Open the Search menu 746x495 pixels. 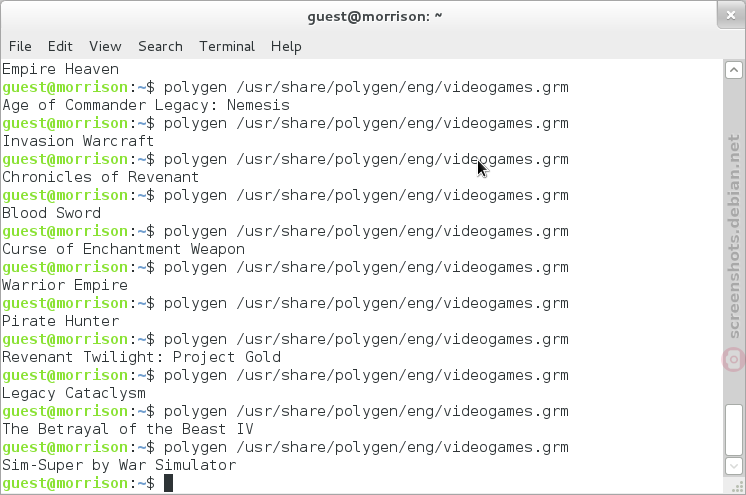coord(160,47)
